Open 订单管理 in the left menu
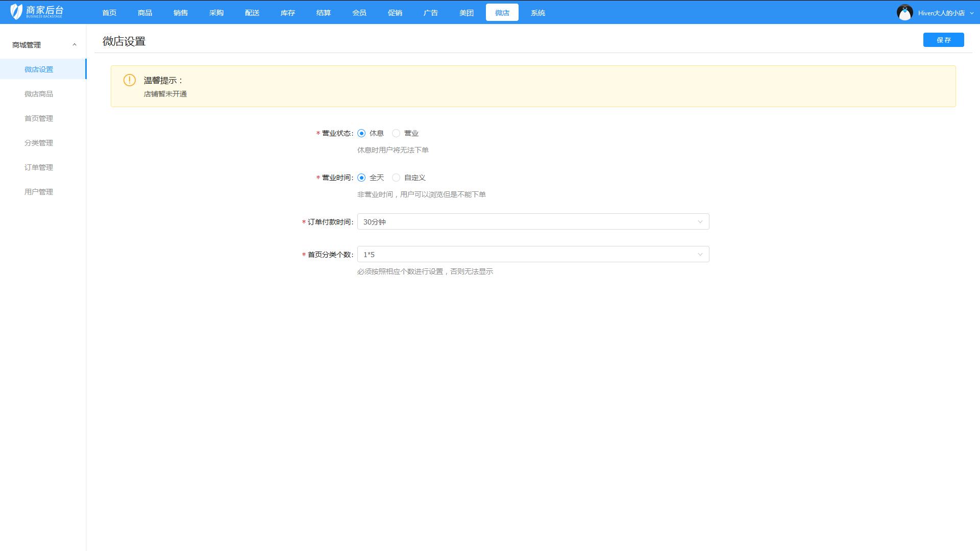The image size is (980, 551). (x=38, y=167)
